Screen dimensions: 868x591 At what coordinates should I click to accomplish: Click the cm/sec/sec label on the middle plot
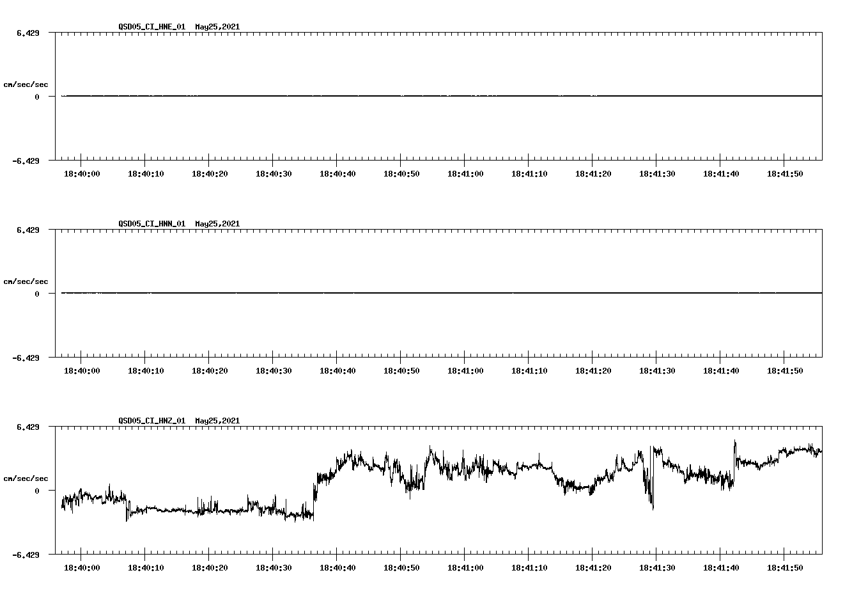pyautogui.click(x=27, y=281)
